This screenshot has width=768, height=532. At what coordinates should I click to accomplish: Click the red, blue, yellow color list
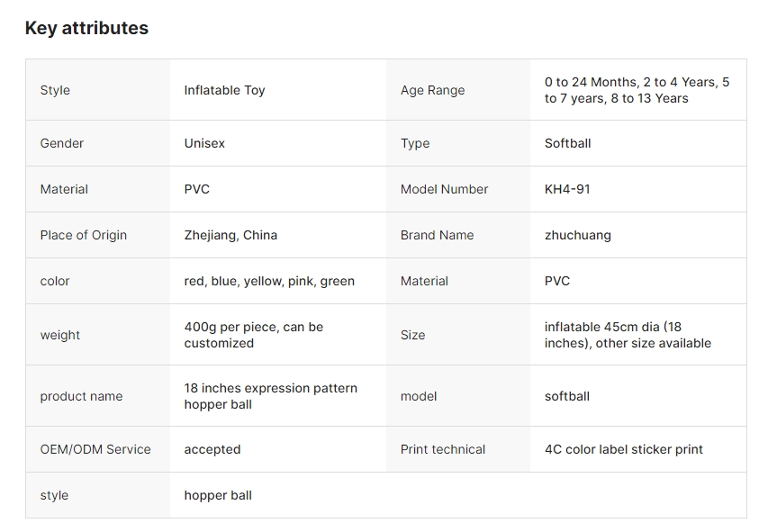[269, 281]
